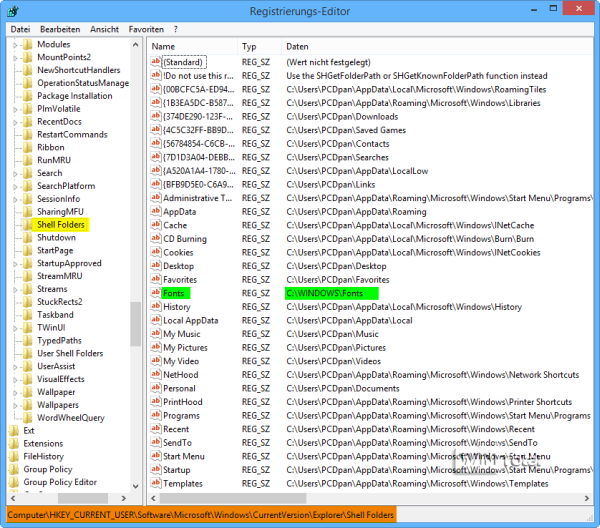
Task: Click the tree pane vertical scrollbar thumb
Action: 135,324
